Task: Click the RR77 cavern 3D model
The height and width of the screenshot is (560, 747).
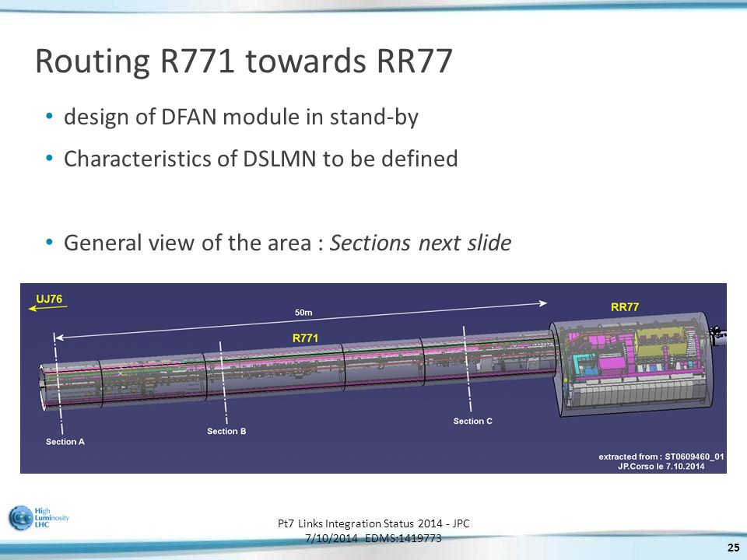Action: [x=633, y=364]
